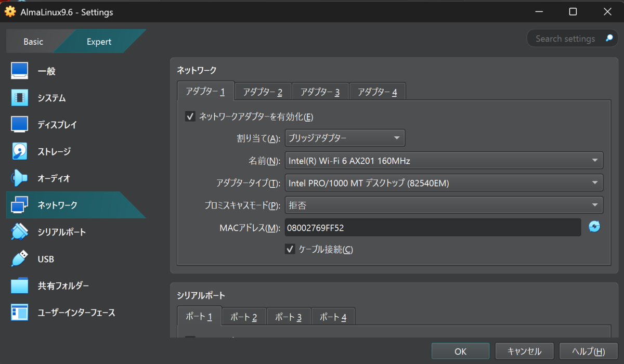The height and width of the screenshot is (364, 624).
Task: Select the ユーザーインターフェース window icon
Action: pyautogui.click(x=19, y=313)
